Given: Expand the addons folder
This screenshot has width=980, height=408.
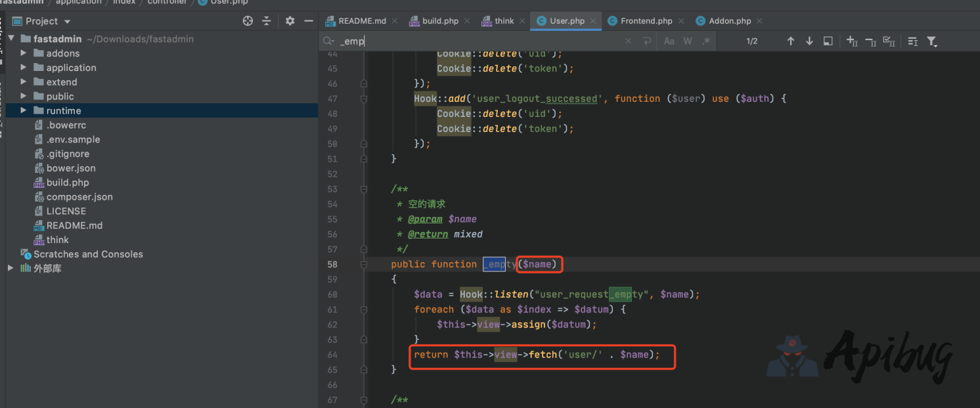Looking at the screenshot, I should (24, 53).
